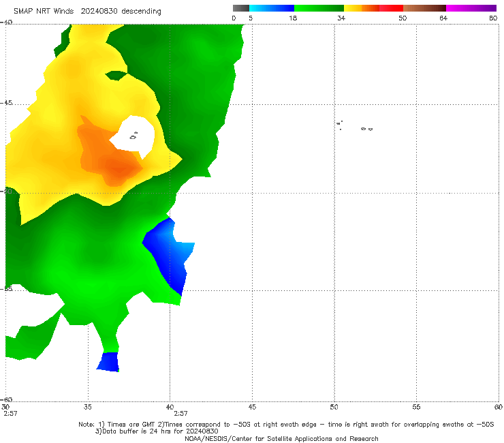Viewport: 504px width, 443px height.
Task: Select the yellow portion of the color bar
Action: (x=353, y=8)
